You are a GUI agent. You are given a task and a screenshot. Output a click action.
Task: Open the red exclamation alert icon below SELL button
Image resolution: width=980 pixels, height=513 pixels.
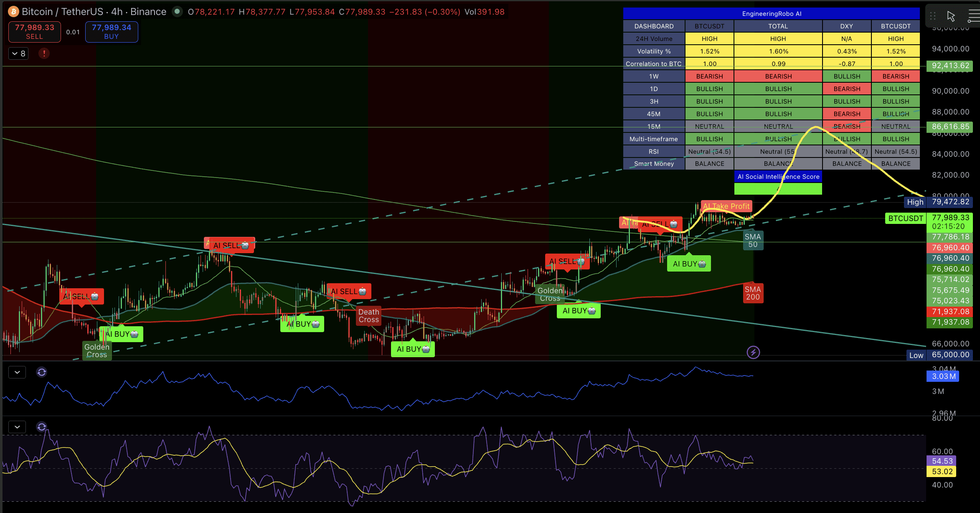44,53
